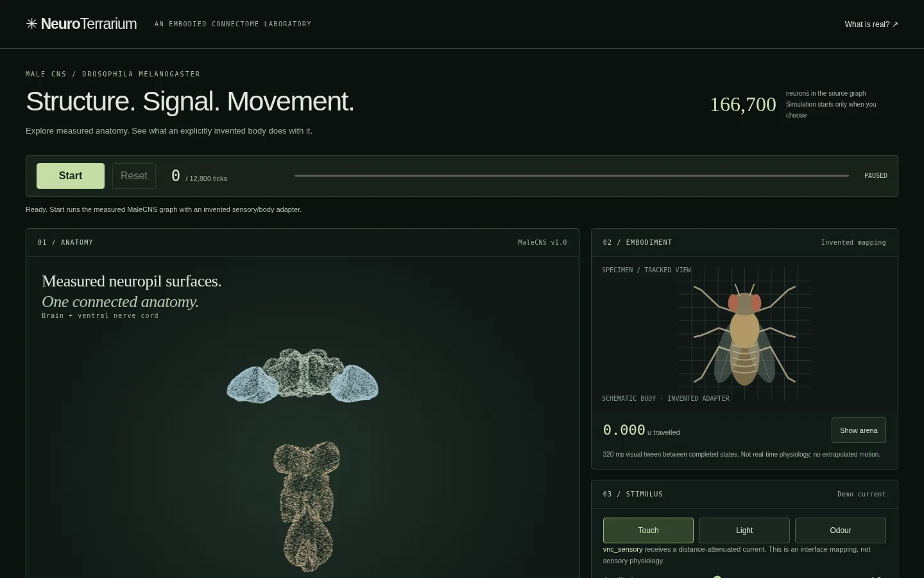The height and width of the screenshot is (578, 924).
Task: Click the "320 ms visual tween" note
Action: click(x=742, y=455)
